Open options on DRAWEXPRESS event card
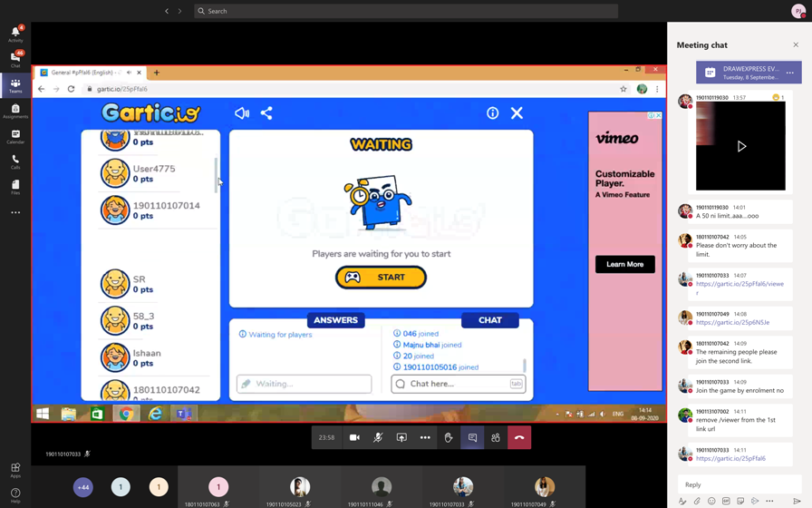 point(790,73)
